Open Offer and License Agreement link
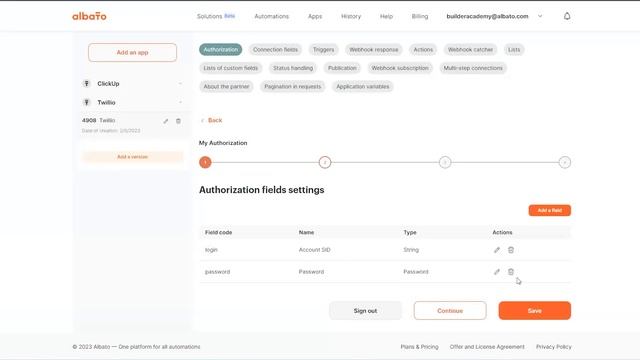The image size is (640, 360). click(x=487, y=347)
